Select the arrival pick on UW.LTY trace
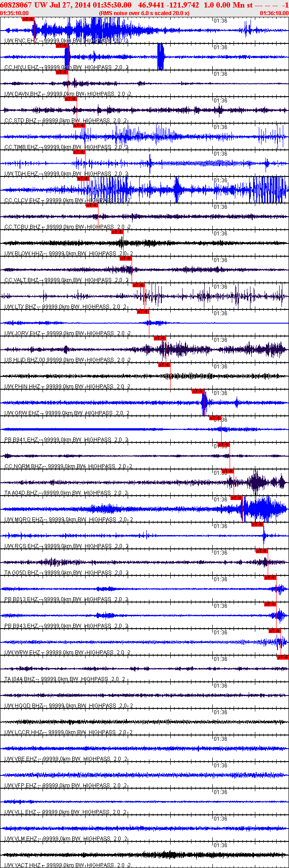 tap(139, 285)
